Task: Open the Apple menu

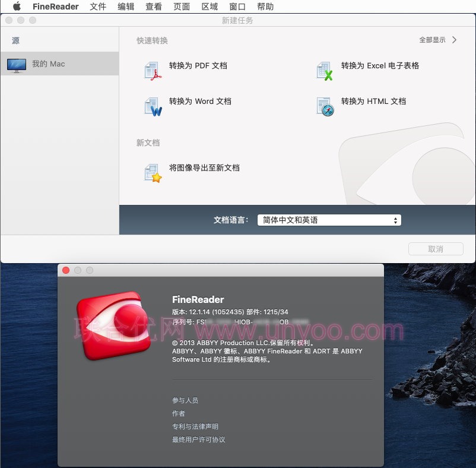Action: point(17,7)
